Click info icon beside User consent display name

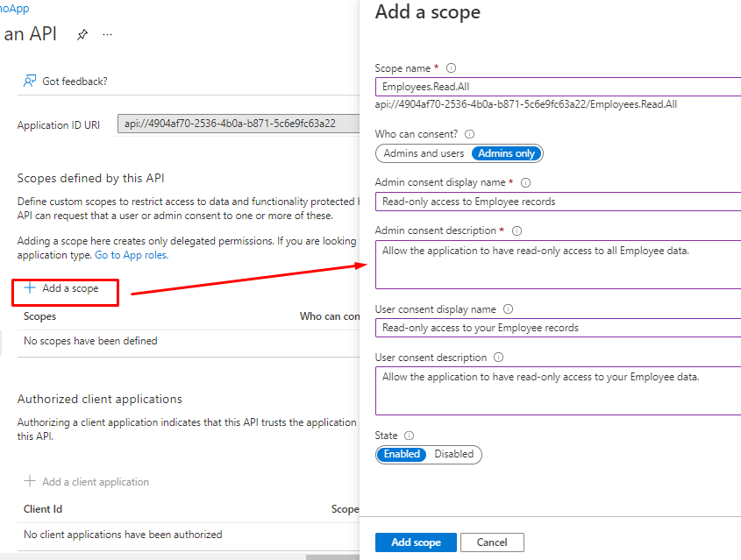pyautogui.click(x=509, y=309)
